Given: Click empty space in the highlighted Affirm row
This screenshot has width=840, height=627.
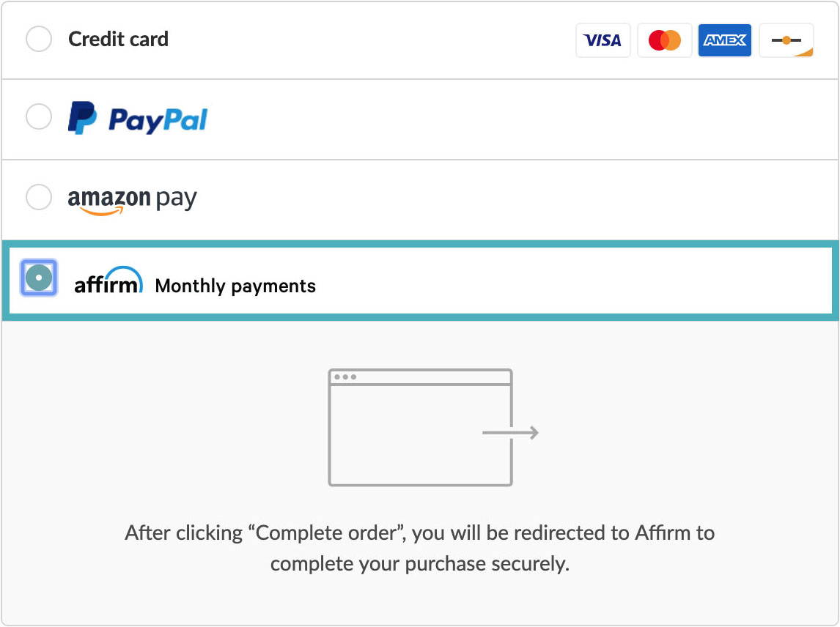Looking at the screenshot, I should [562, 281].
